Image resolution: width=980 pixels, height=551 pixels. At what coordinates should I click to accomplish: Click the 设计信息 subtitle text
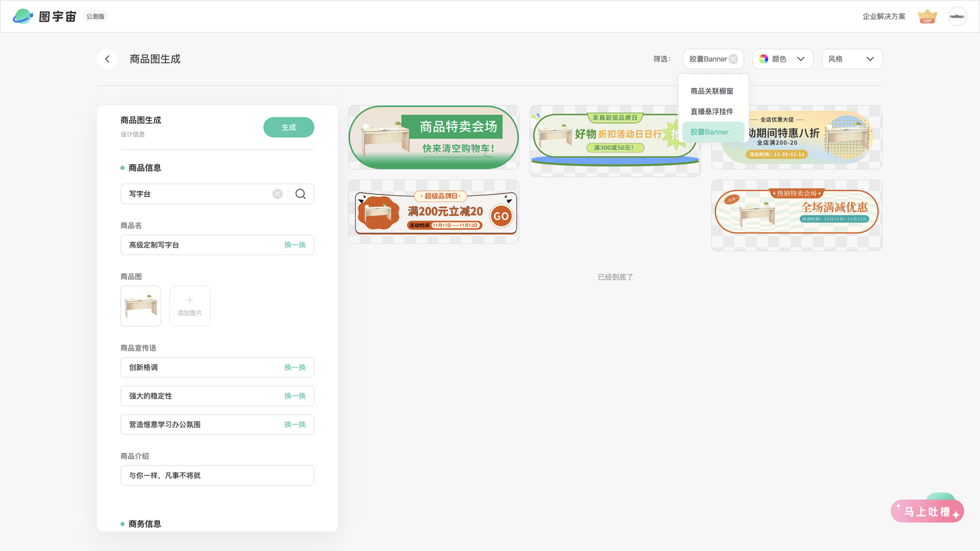tap(133, 134)
